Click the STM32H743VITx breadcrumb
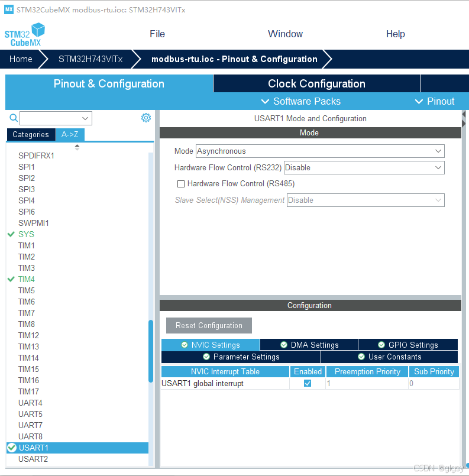Screen dimensions: 469x476 pos(90,59)
